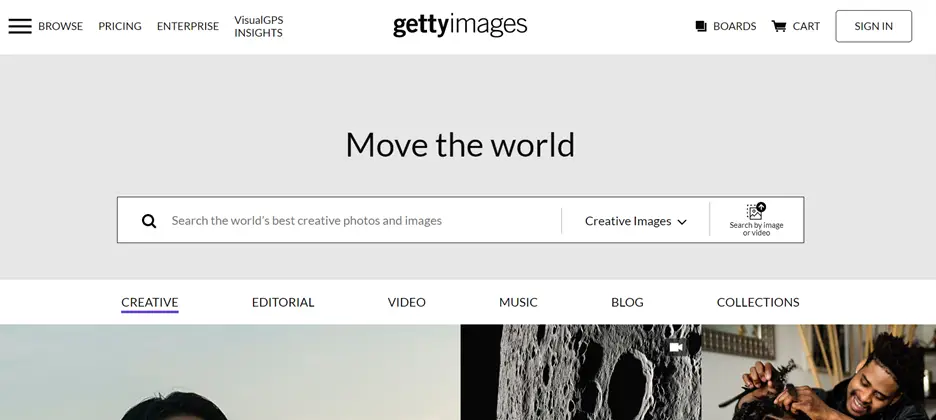Visit the Enterprise link
Viewport: 936px width, 420px height.
pyautogui.click(x=188, y=26)
